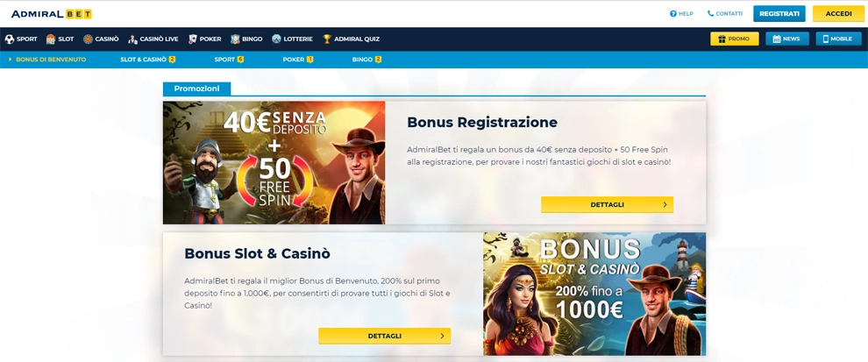Click the Bonus Slot & Casinò banner image

[594, 294]
